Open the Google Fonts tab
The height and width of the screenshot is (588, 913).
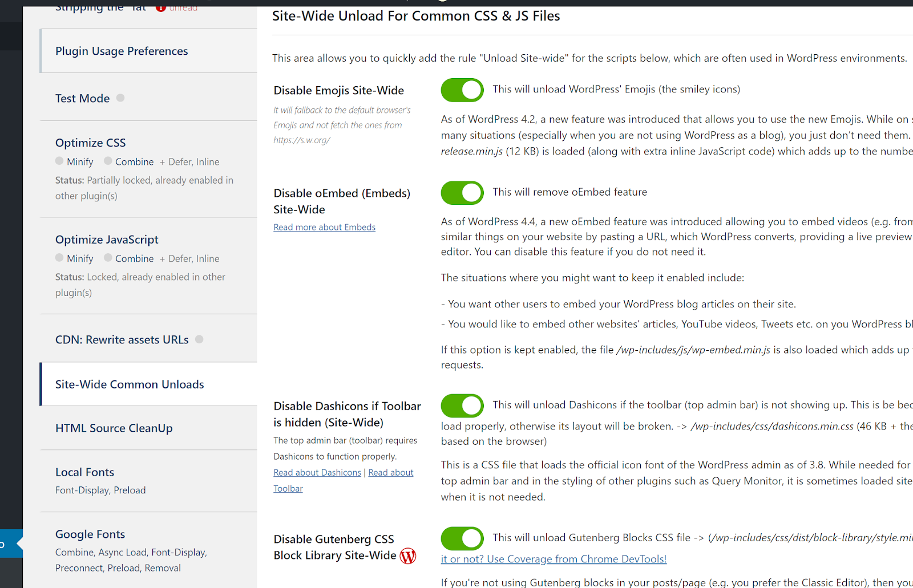click(x=149, y=550)
